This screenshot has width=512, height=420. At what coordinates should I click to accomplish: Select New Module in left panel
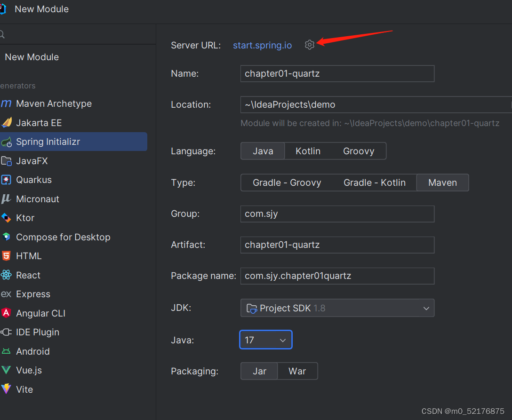click(x=32, y=57)
